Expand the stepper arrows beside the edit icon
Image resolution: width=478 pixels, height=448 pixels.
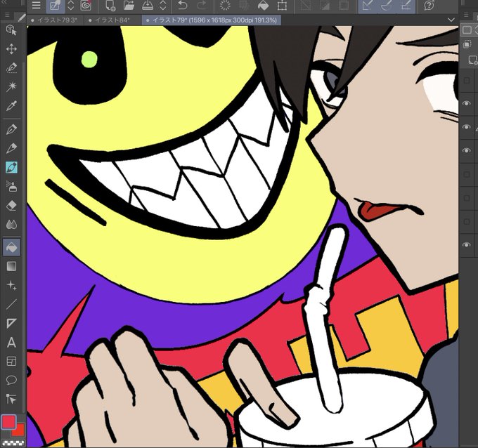point(71,6)
